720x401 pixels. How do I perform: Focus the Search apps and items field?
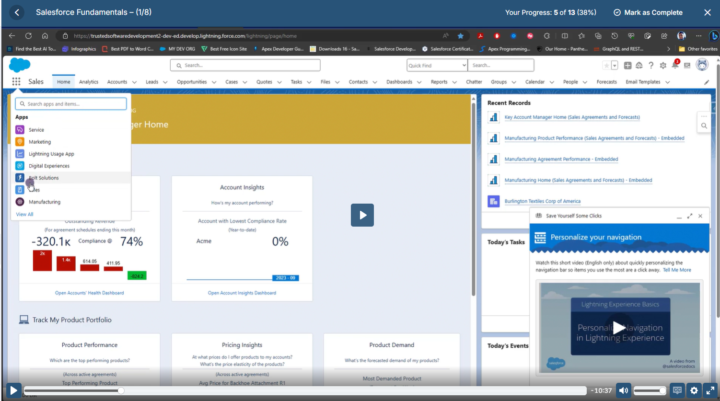[x=71, y=104]
